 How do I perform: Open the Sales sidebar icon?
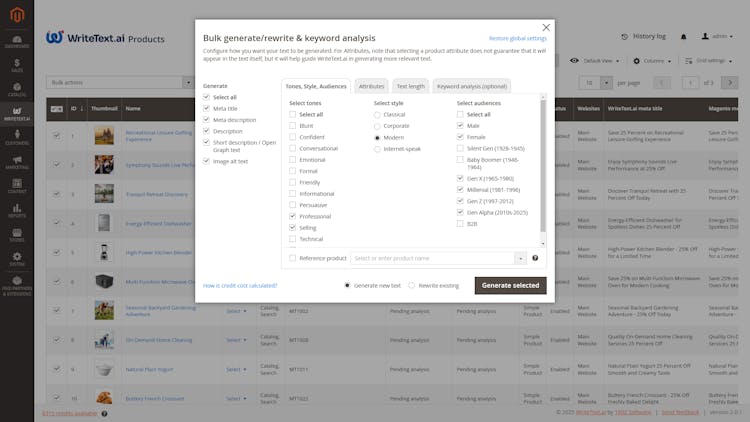click(x=17, y=66)
